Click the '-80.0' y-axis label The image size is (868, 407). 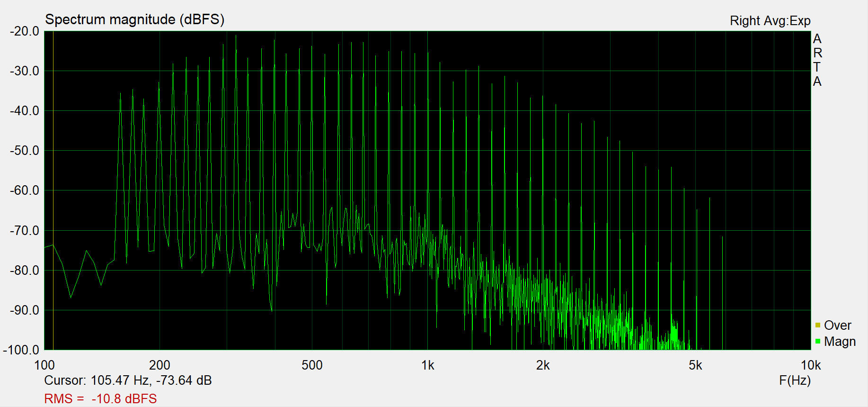(25, 271)
